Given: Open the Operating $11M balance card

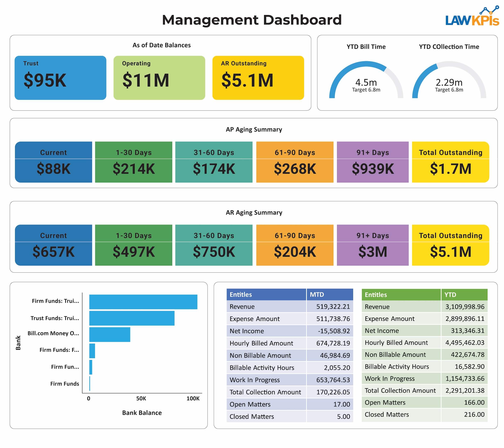Looking at the screenshot, I should [159, 78].
